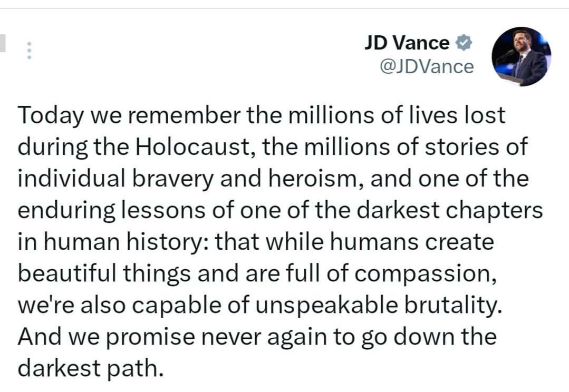This screenshot has width=569, height=392.
Task: Click the display name JD Vance
Action: pos(407,43)
